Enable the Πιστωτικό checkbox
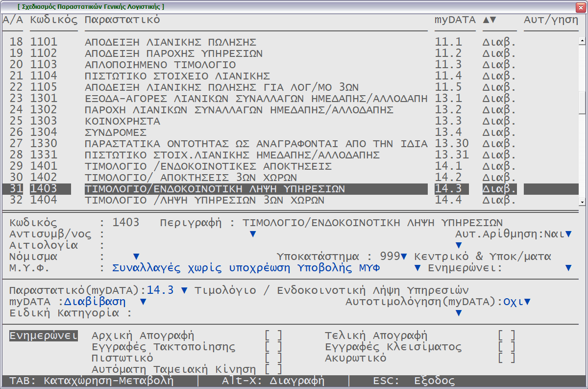 [x=273, y=358]
